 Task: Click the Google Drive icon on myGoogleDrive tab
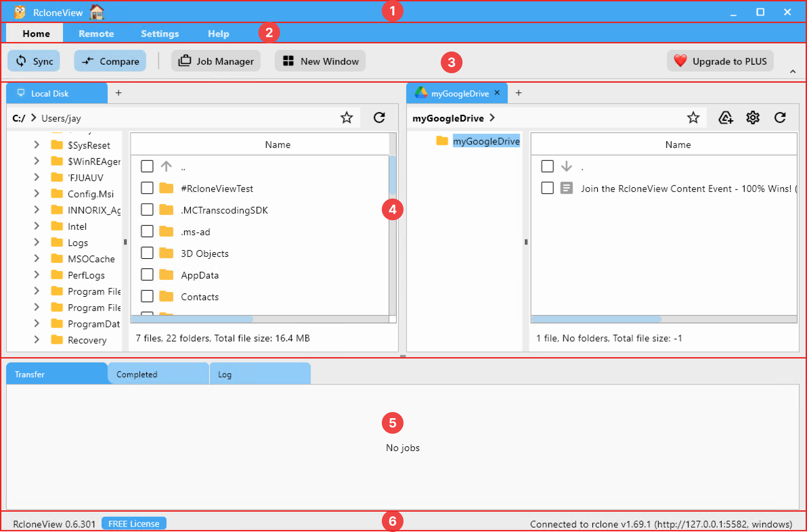[x=422, y=93]
